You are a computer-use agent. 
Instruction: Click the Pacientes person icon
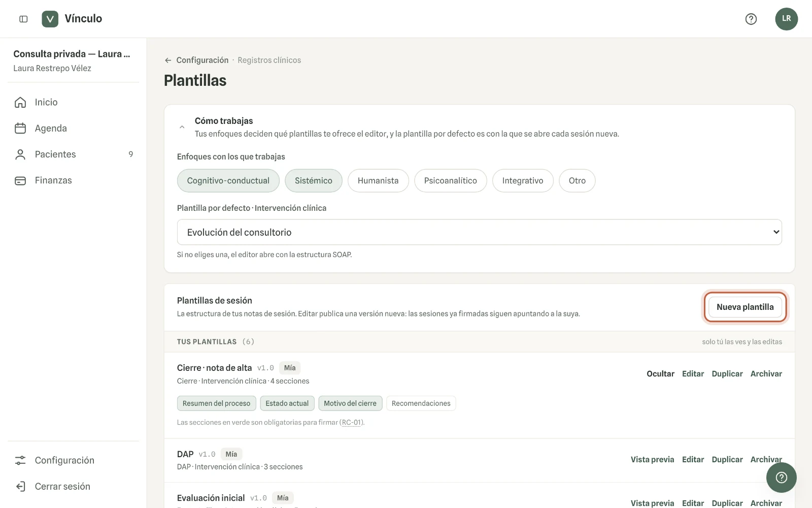pyautogui.click(x=20, y=154)
